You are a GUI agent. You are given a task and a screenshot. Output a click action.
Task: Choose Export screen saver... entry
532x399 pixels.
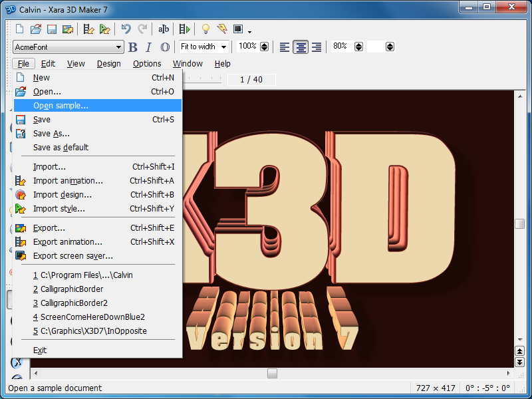pyautogui.click(x=98, y=255)
